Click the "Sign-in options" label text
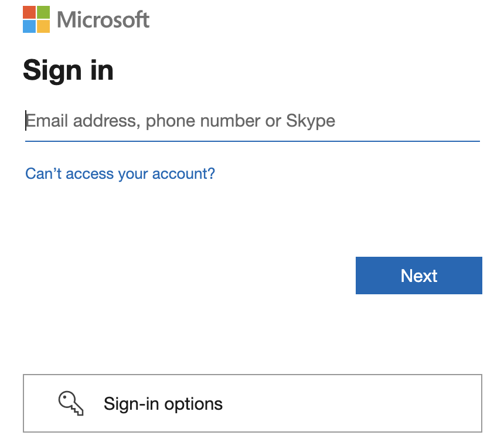 [x=163, y=404]
